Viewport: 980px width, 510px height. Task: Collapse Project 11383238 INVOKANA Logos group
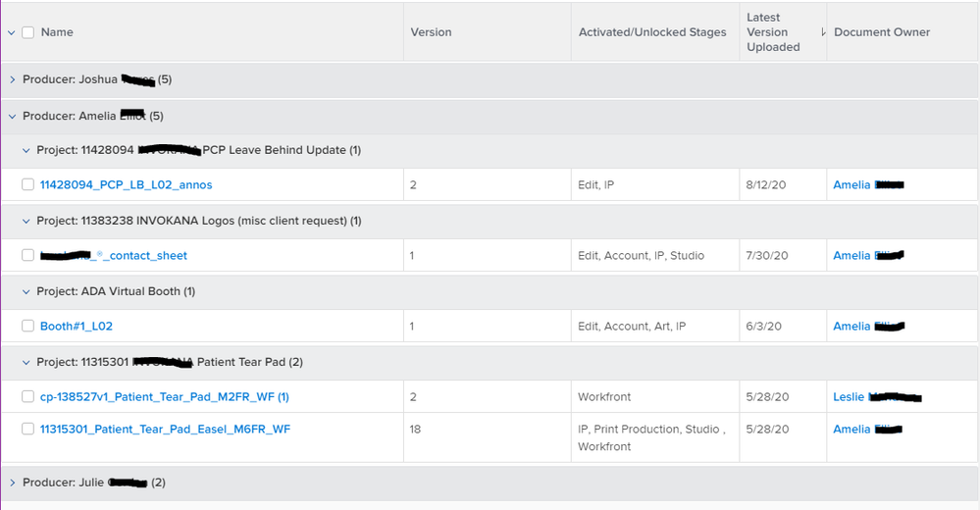(26, 221)
